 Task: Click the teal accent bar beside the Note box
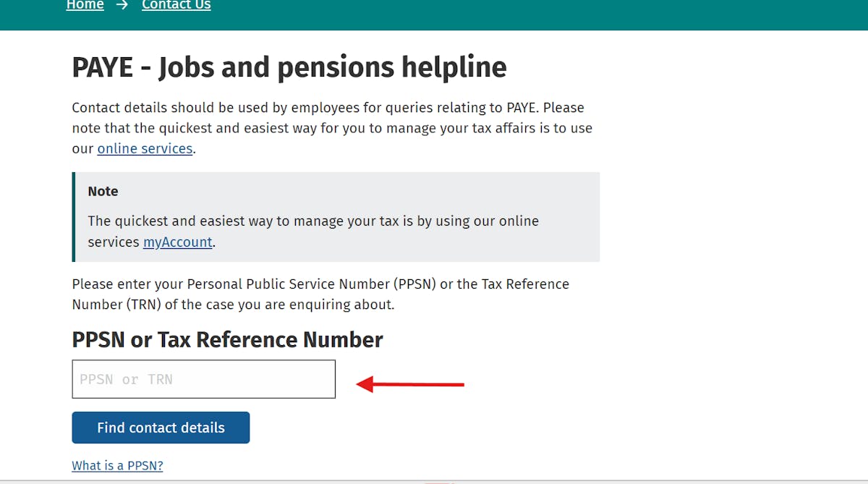[73, 216]
